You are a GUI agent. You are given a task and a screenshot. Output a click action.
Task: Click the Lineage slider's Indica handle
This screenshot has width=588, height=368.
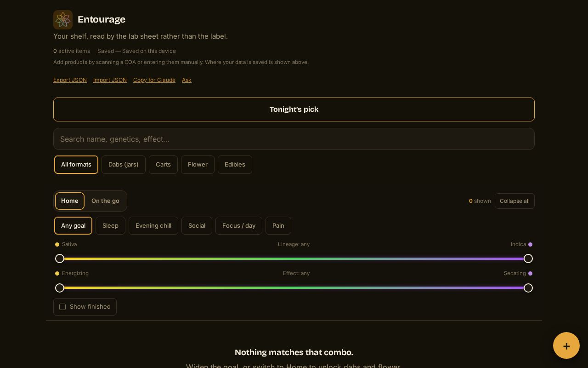528,259
